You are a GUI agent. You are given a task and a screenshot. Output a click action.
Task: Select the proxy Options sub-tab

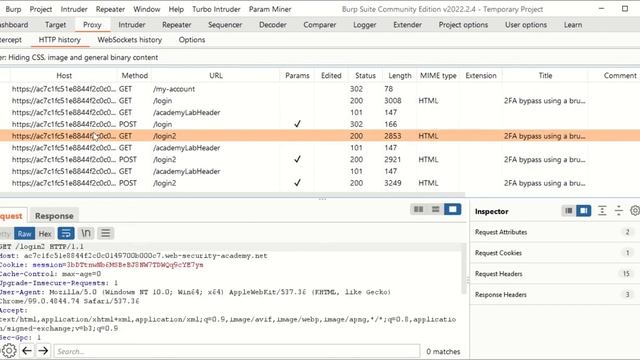point(191,40)
